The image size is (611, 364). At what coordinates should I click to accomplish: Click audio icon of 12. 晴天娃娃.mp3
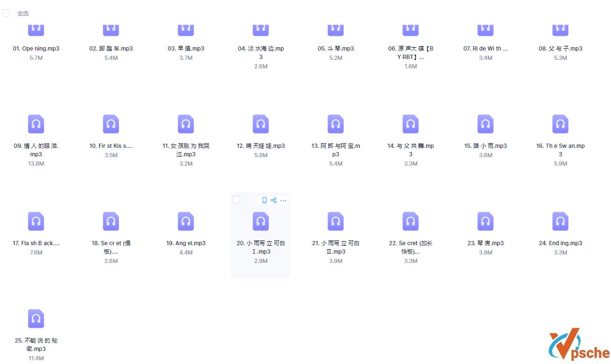tap(261, 124)
